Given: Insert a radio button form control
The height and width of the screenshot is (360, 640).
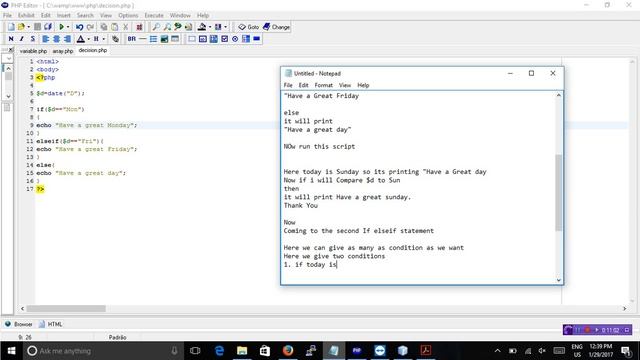Looking at the screenshot, I should (x=235, y=39).
